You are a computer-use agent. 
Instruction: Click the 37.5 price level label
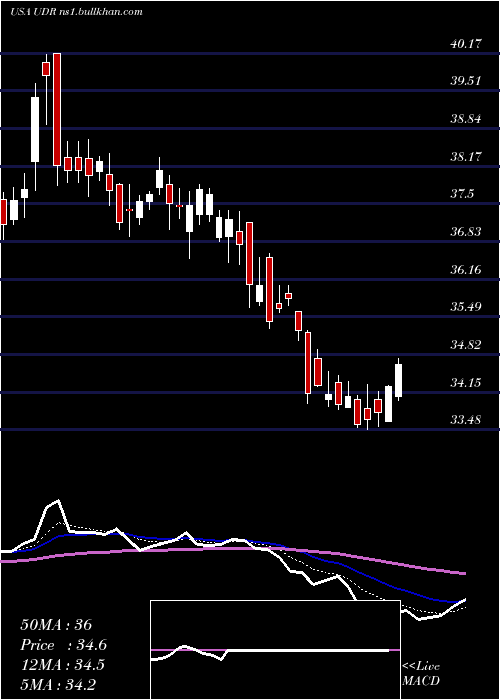462,194
